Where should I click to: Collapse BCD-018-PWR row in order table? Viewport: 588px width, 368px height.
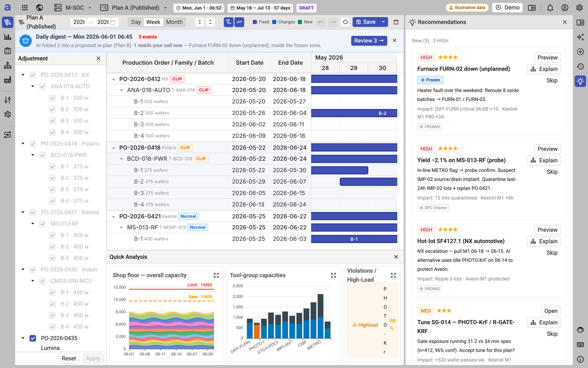coord(121,159)
